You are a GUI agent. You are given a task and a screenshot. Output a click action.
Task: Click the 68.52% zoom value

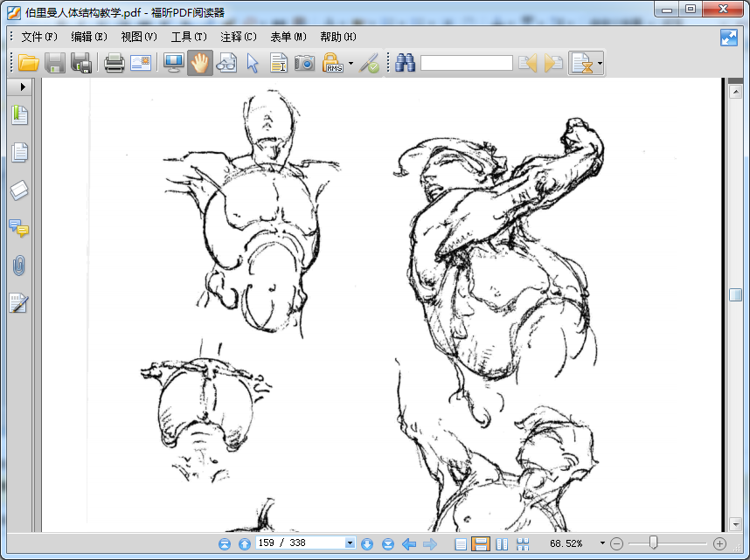point(566,543)
